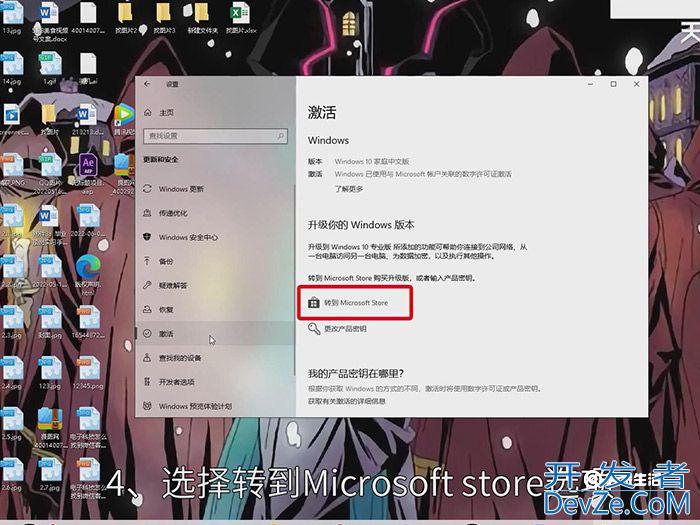Screen dimensions: 700x525
Task: Open 疑难解答 troubleshoot section
Action: coord(215,285)
